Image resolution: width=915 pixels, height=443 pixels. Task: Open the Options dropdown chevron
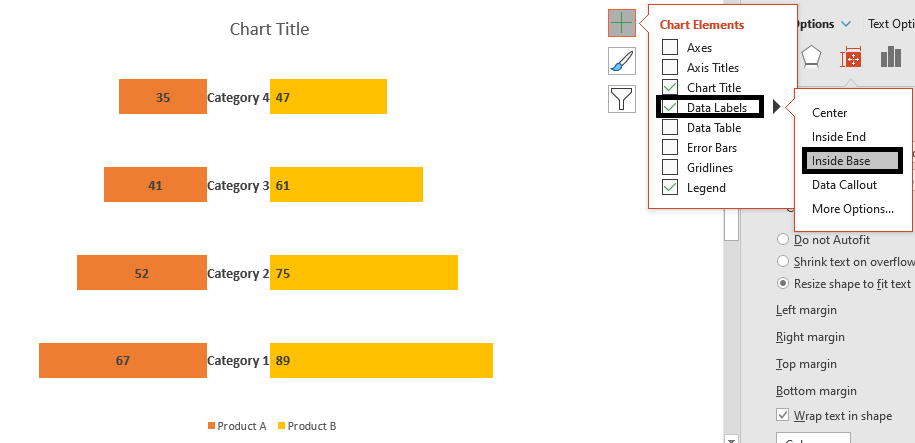pyautogui.click(x=846, y=24)
